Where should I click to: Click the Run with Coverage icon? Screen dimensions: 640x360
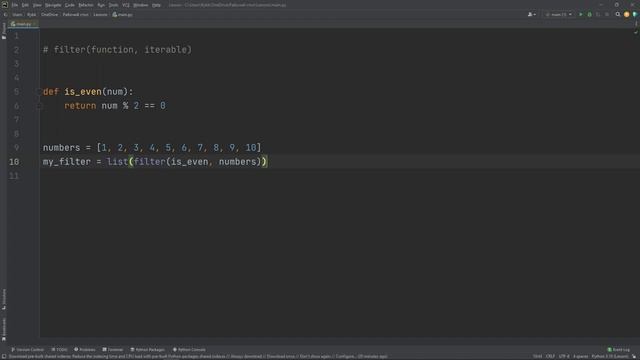coord(598,15)
